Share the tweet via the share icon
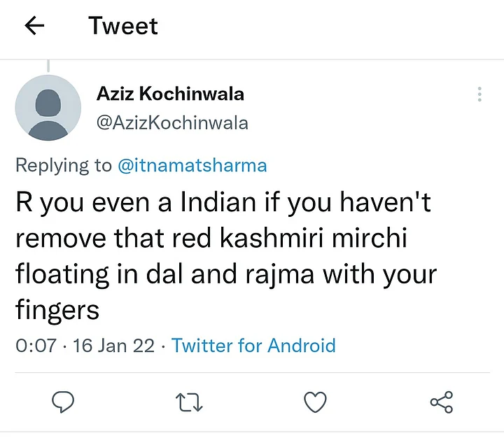 coord(441,402)
